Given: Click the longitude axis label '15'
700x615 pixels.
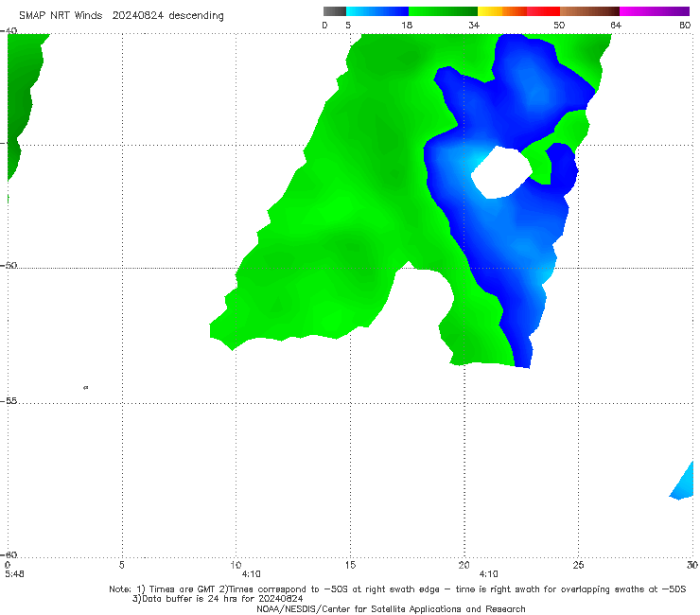Looking at the screenshot, I should click(x=350, y=565).
